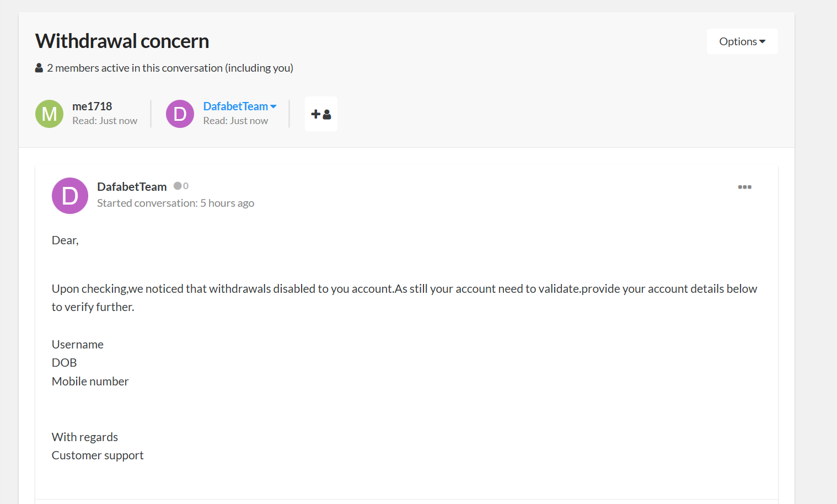Click the caret arrow in Options button
Viewport: 837px width, 504px height.
click(x=763, y=41)
